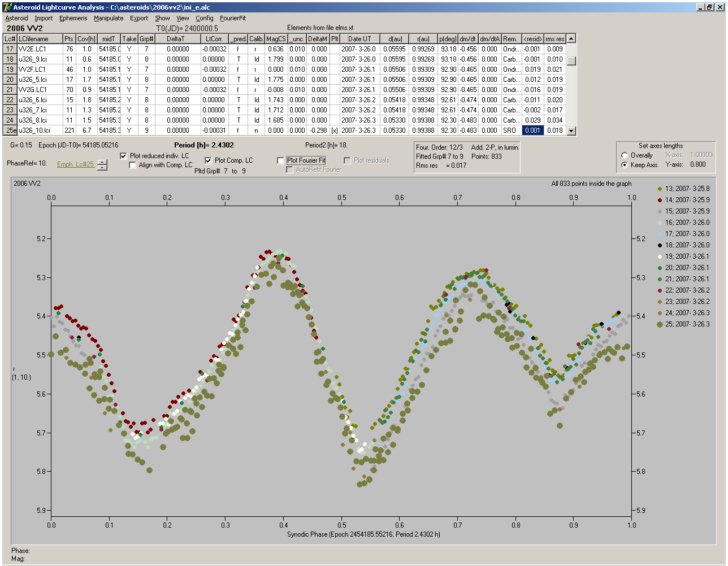The image size is (728, 566).
Task: Click the Synodic Phase axis caption
Action: pyautogui.click(x=363, y=534)
